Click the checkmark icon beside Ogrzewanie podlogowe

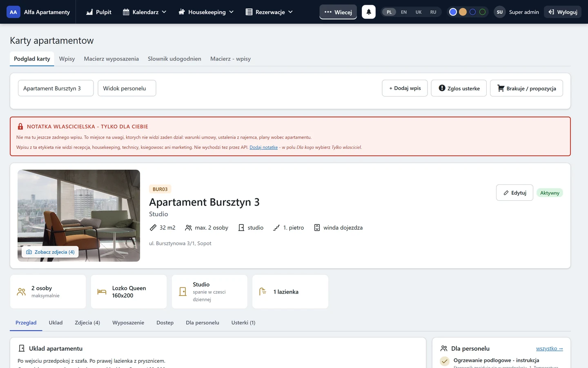(x=445, y=361)
